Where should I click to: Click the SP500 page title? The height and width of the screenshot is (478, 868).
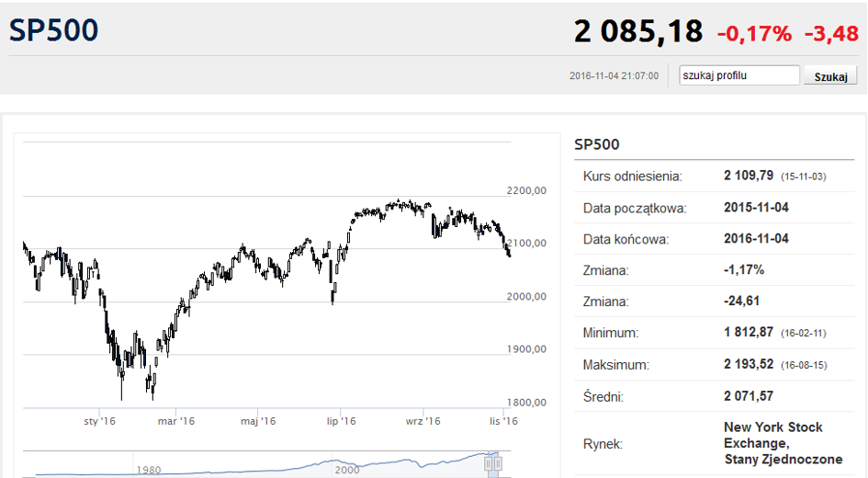[53, 30]
